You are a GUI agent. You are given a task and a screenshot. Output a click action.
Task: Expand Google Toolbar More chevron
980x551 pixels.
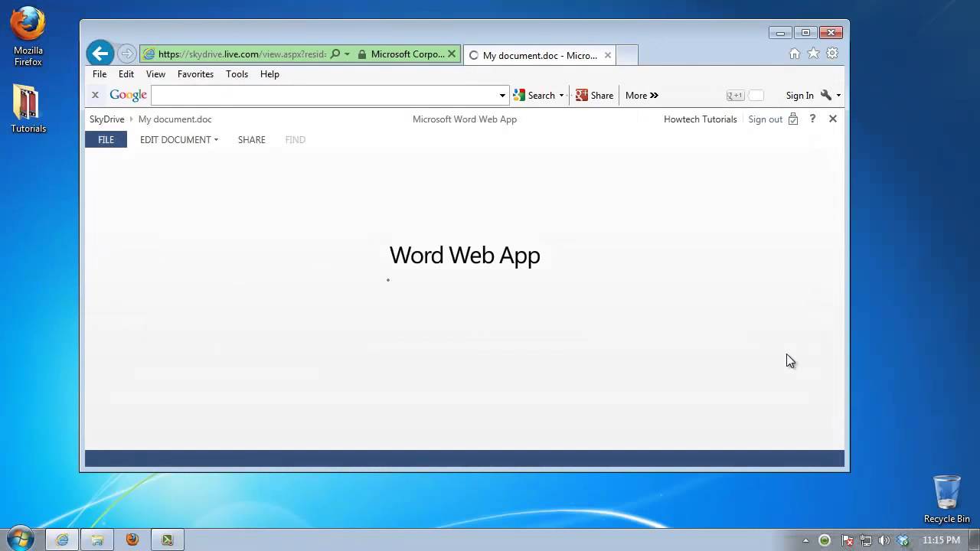[642, 96]
